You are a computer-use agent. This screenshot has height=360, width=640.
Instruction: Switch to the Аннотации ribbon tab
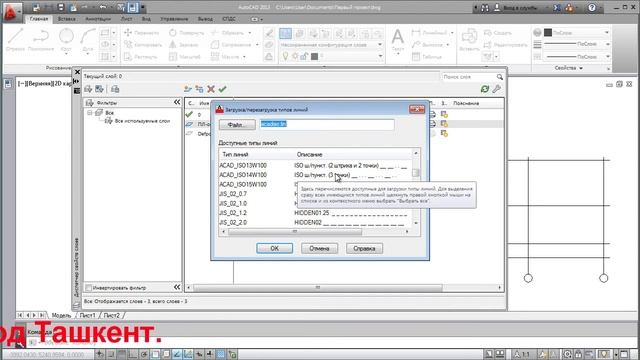point(98,19)
